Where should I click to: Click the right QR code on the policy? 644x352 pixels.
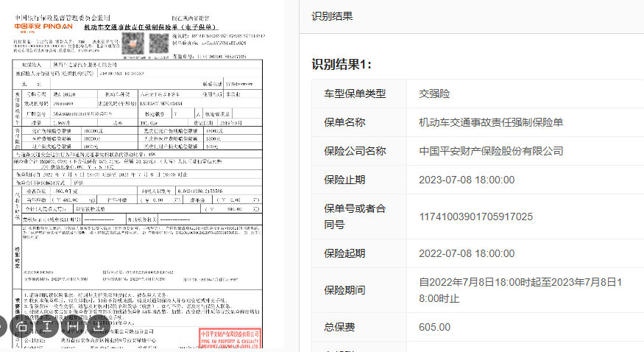pos(158,43)
